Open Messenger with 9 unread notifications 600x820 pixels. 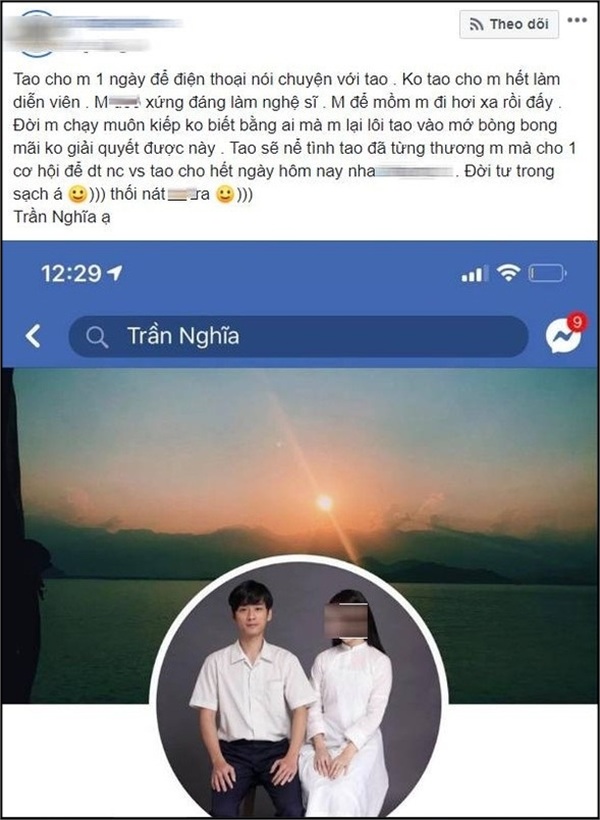[563, 336]
